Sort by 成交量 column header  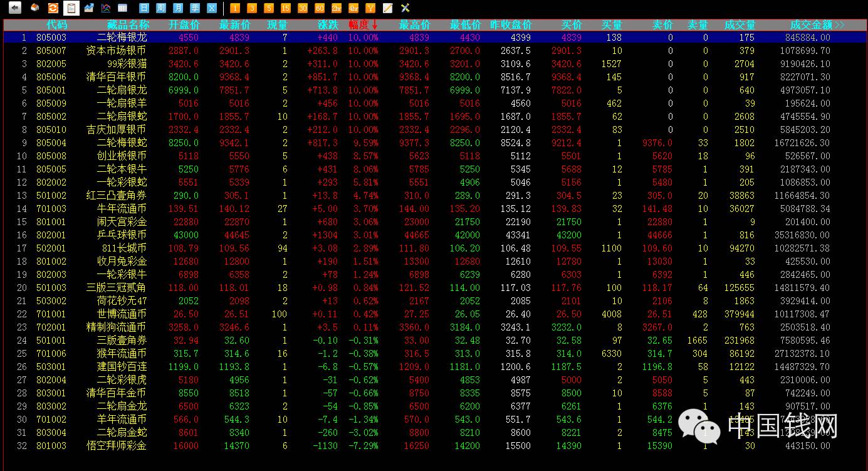click(740, 25)
